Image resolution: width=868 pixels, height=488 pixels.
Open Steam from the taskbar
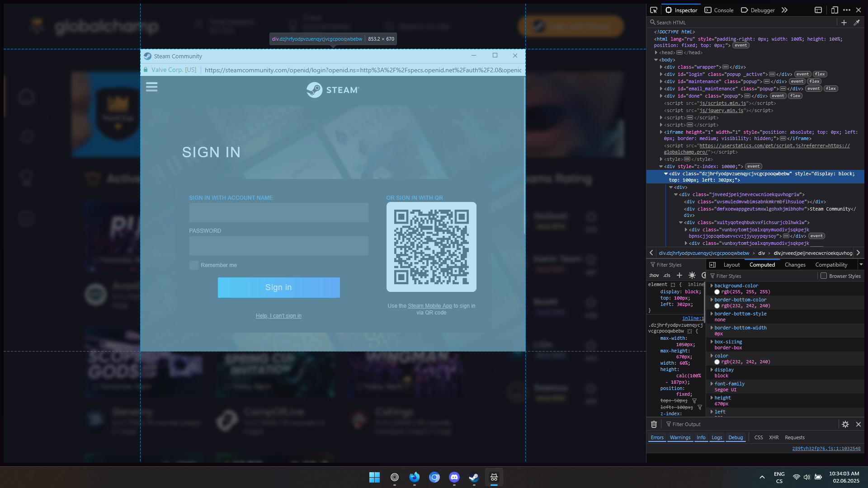click(x=474, y=477)
